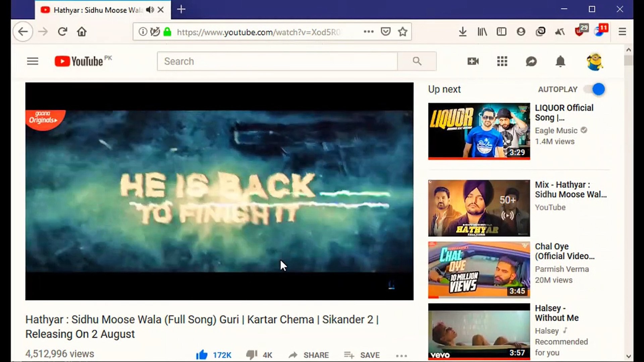Bookmark this page with the star
Viewport: 644px width, 362px height.
[402, 32]
